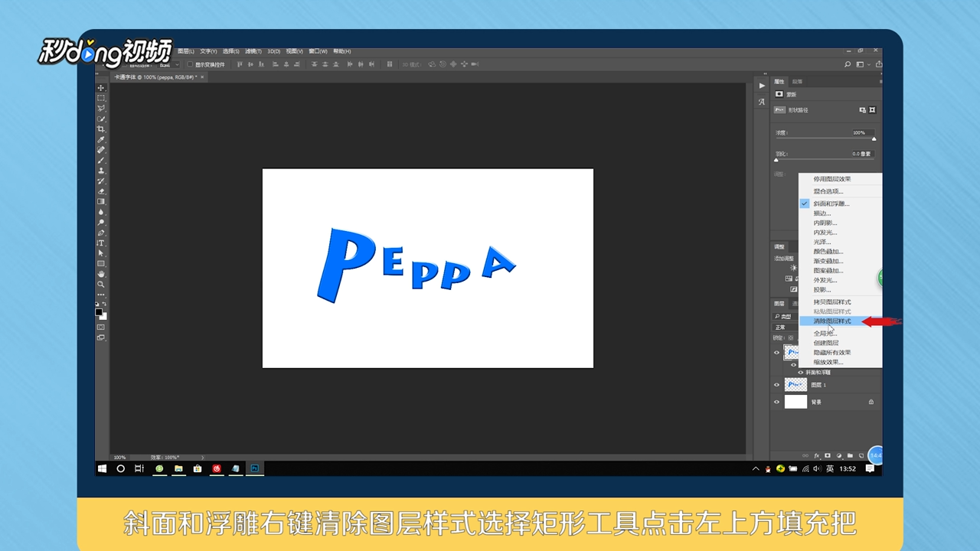980x551 pixels.
Task: Select the Zoom tool
Action: coord(101,284)
